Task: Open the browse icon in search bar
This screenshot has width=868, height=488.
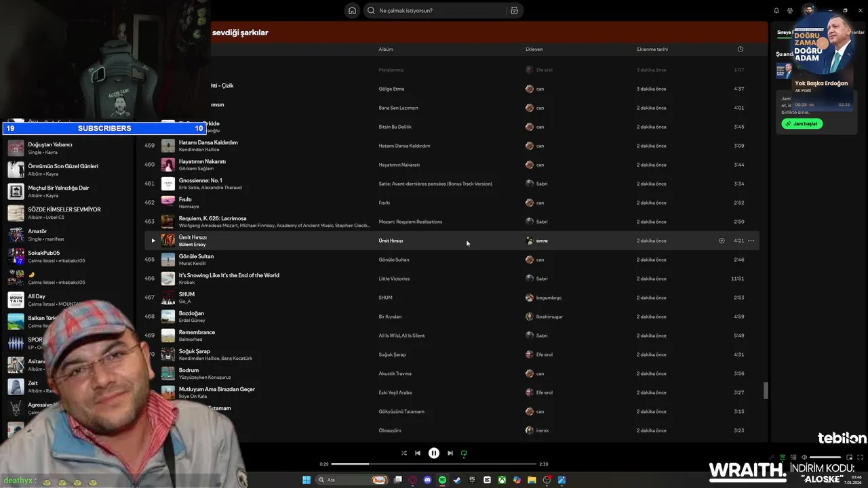Action: coord(514,10)
